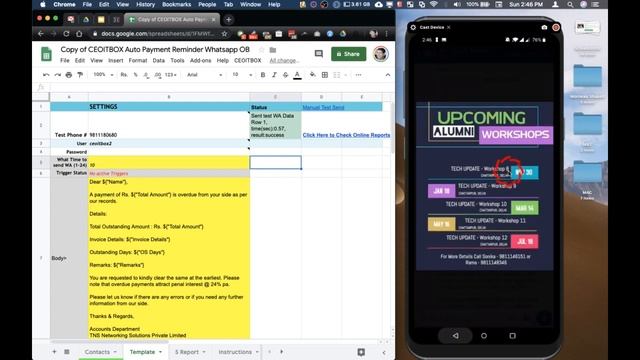Click the Chrome reload button
Screen dimensions: 640x360
pos(66,34)
